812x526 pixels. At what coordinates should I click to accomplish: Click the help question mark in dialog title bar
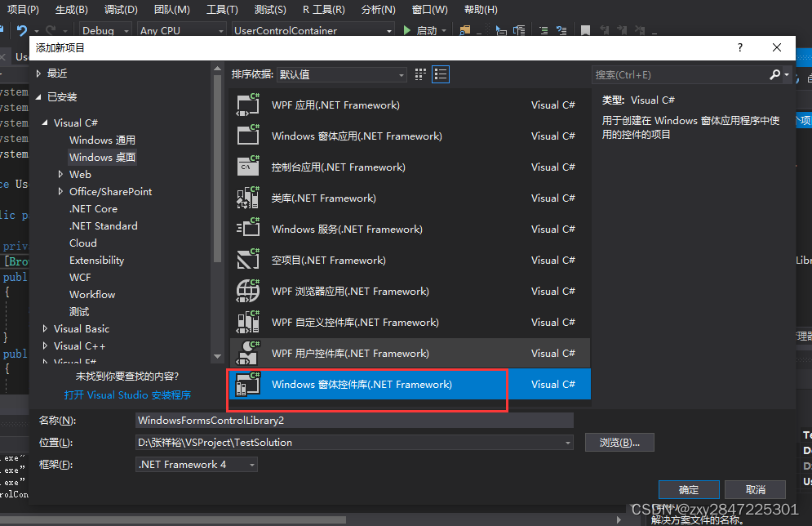click(x=739, y=47)
